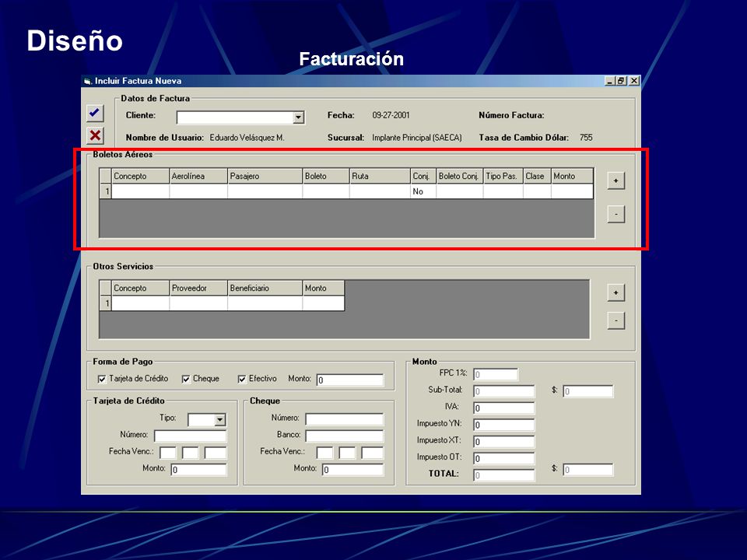The image size is (747, 560).
Task: Restore the Incluir Factura Nueva window
Action: [x=621, y=81]
